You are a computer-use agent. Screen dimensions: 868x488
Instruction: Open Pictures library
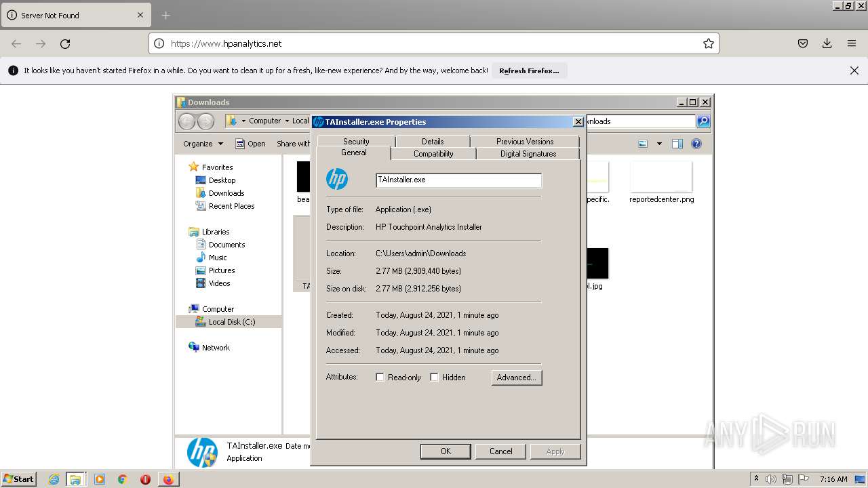click(222, 270)
